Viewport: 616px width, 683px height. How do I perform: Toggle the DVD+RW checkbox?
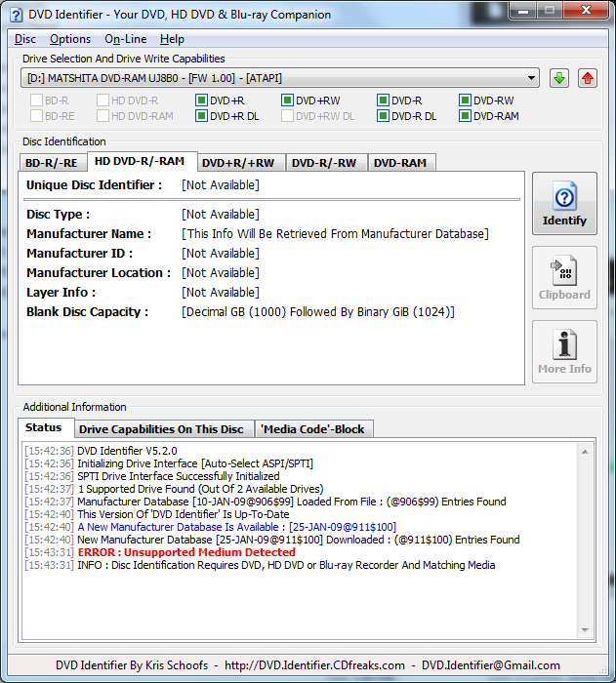287,100
